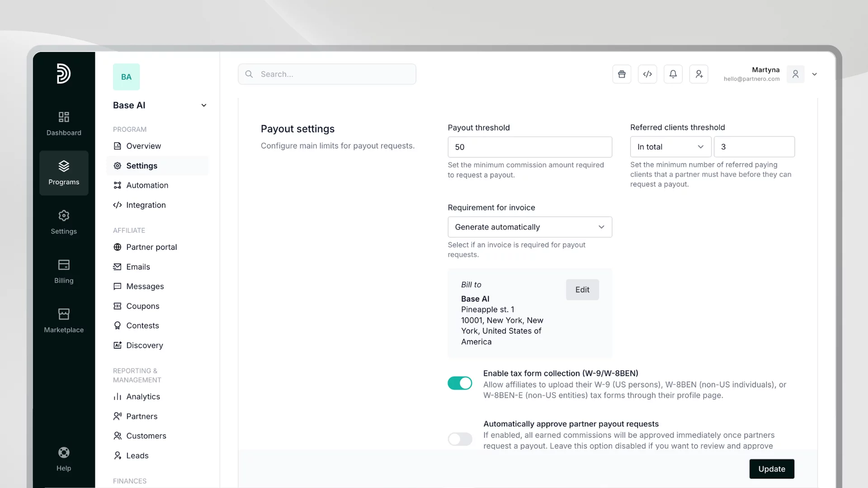Screen dimensions: 868x488
Task: Expand the Martyna account menu chevron
Action: coord(815,75)
